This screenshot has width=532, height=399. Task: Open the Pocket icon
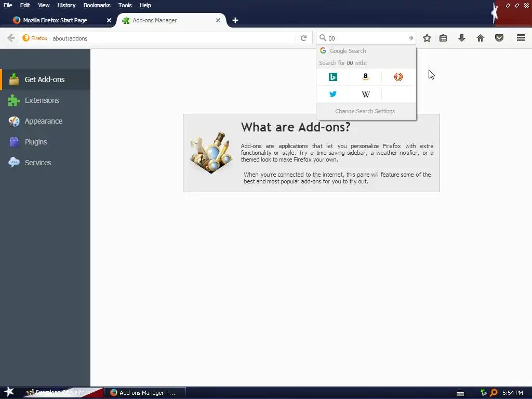499,38
